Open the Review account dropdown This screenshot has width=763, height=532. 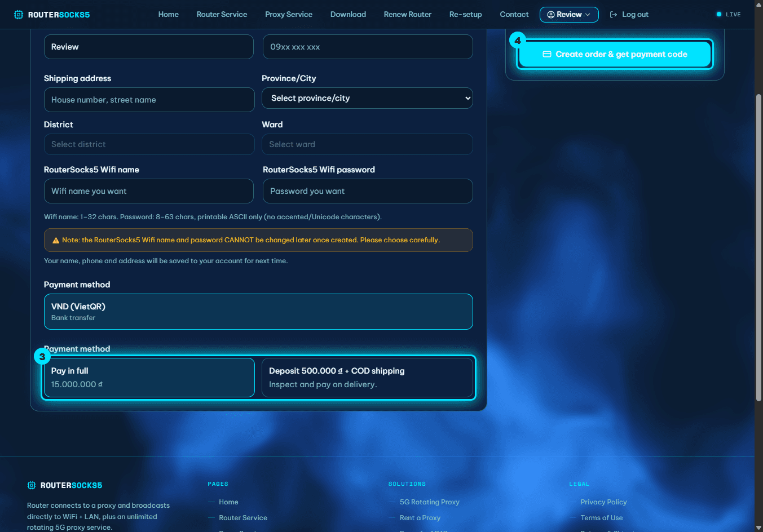(569, 15)
